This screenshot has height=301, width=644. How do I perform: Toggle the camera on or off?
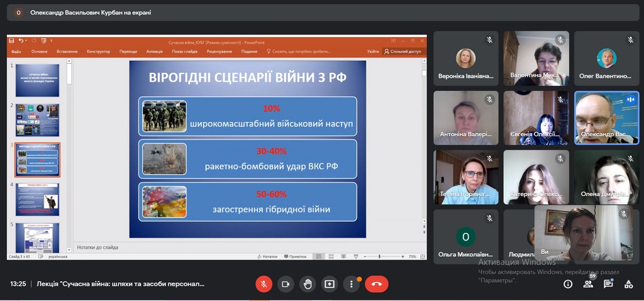[x=286, y=284]
